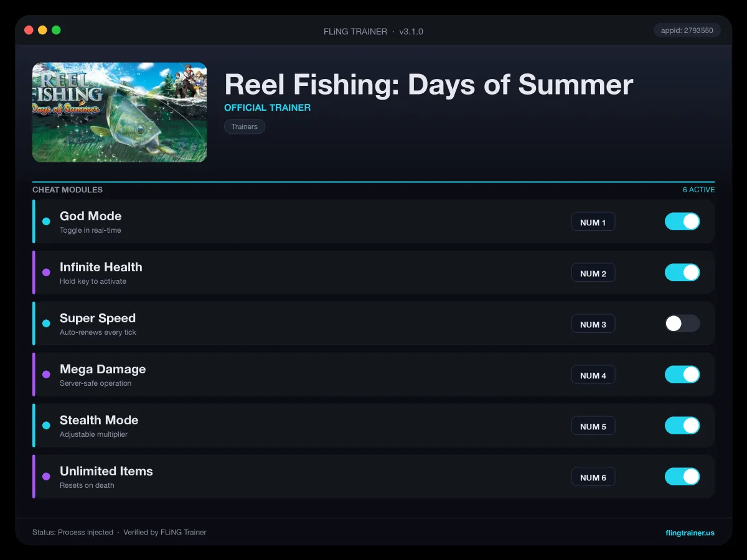
Task: Click the cyan dot beside Stealth Mode
Action: tap(46, 426)
